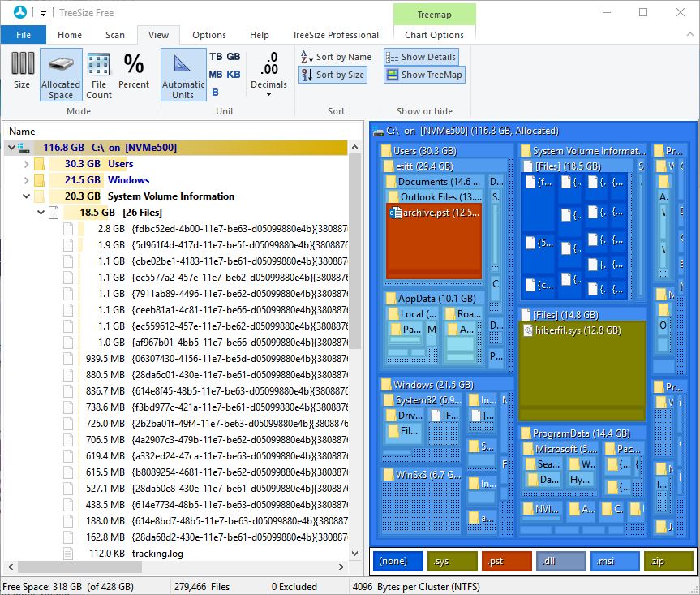Viewport: 700px width, 595px height.
Task: Click hiberfil.sys block in treemap
Action: [582, 371]
